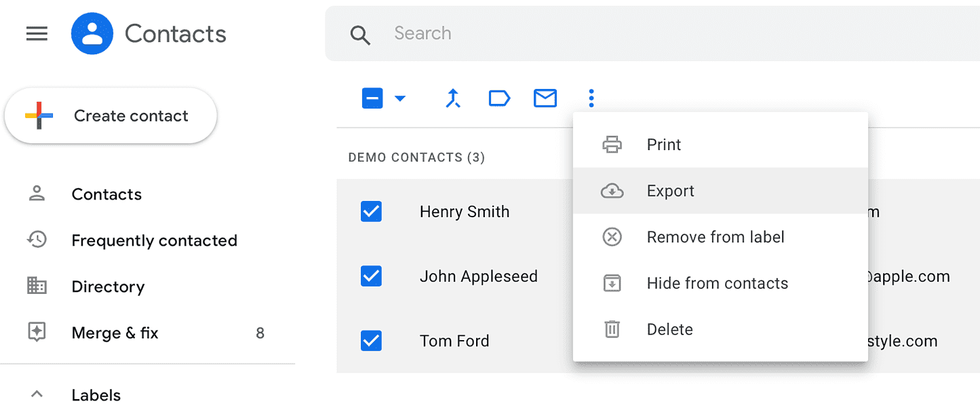Click the cloud download Export icon
Image resolution: width=980 pixels, height=410 pixels.
click(612, 191)
